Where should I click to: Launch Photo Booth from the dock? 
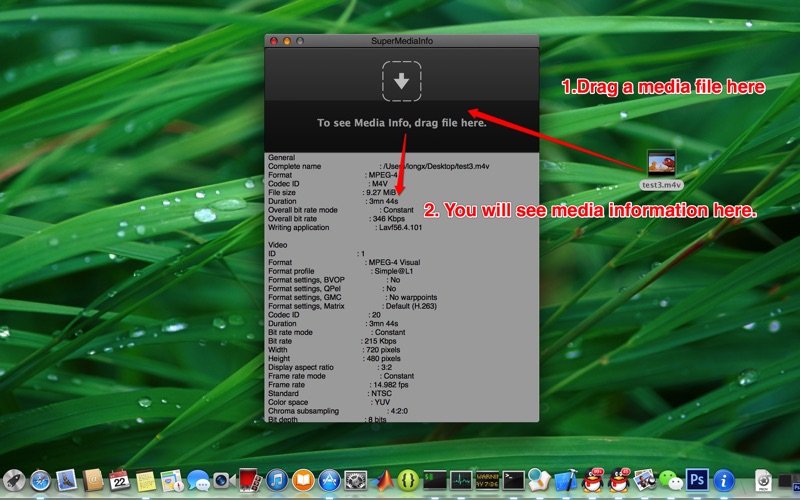pos(251,481)
